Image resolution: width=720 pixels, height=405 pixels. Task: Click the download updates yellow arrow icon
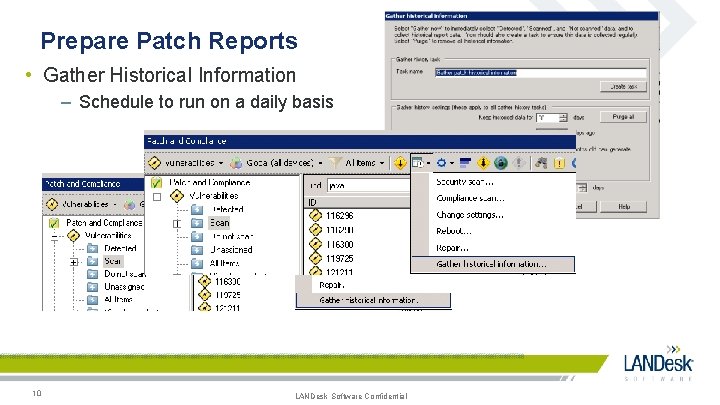[400, 163]
